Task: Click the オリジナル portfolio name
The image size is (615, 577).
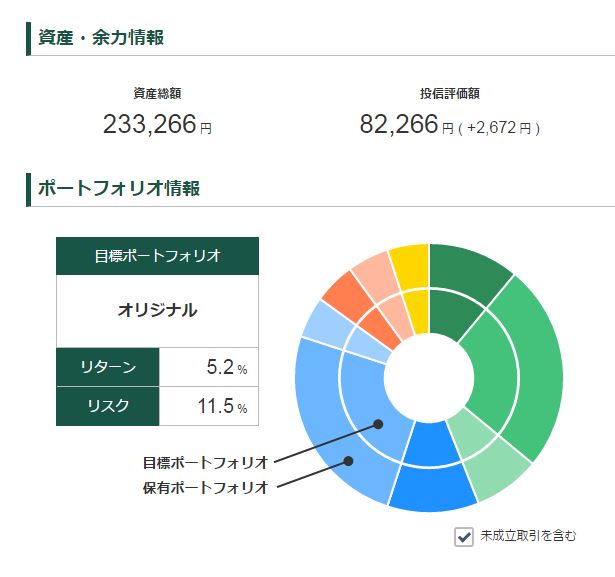Action: click(157, 310)
